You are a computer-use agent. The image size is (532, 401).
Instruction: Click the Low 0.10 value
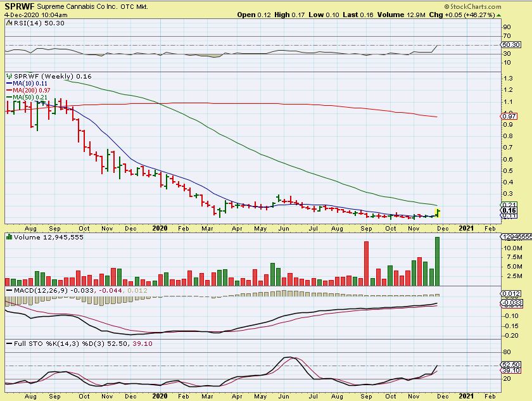click(324, 15)
